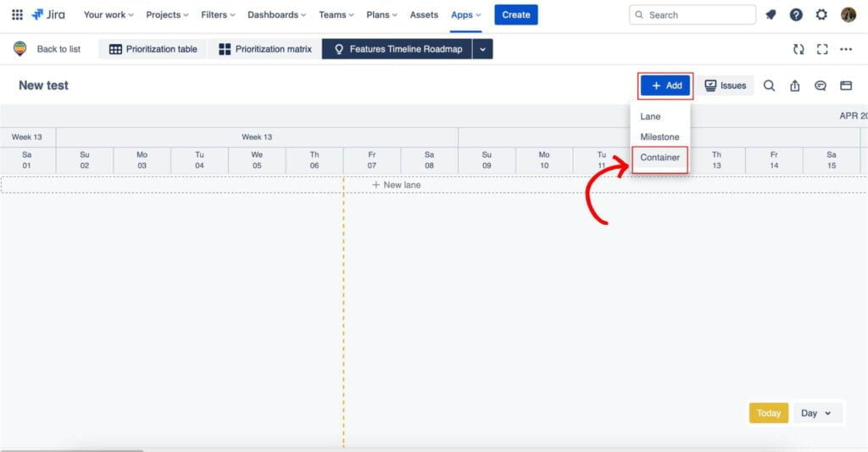Click the Th 13 day column header
This screenshot has width=868, height=452.
[x=716, y=160]
